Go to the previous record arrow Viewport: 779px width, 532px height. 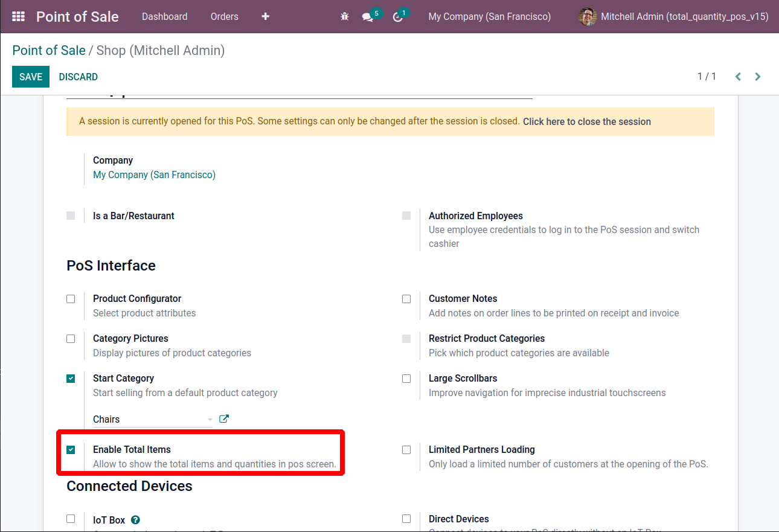(738, 77)
